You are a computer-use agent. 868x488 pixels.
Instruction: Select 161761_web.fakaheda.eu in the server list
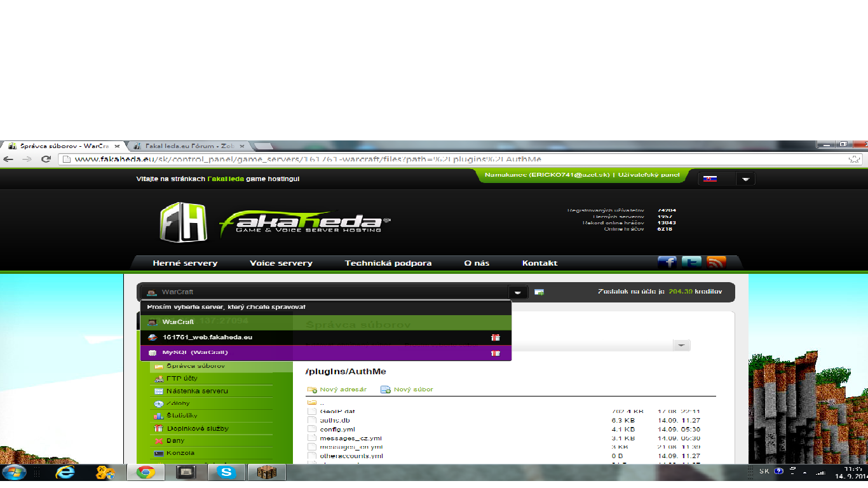click(x=325, y=337)
